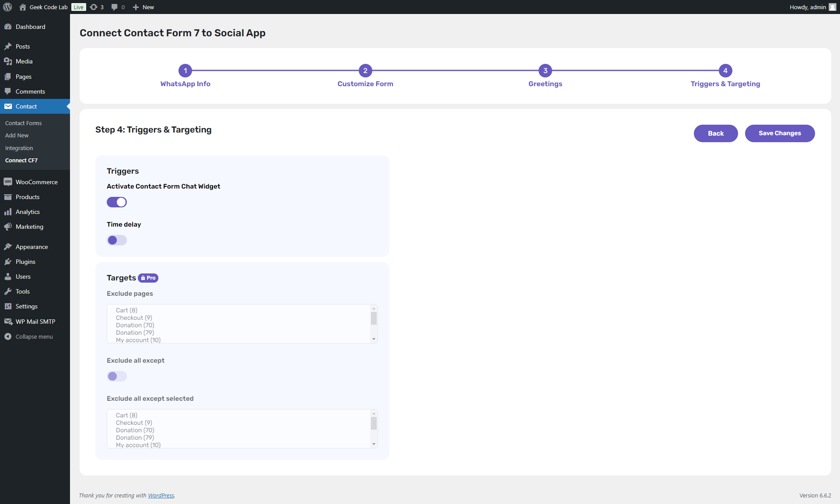Image resolution: width=840 pixels, height=504 pixels.
Task: Click the Tools wrench icon
Action: coord(8,291)
